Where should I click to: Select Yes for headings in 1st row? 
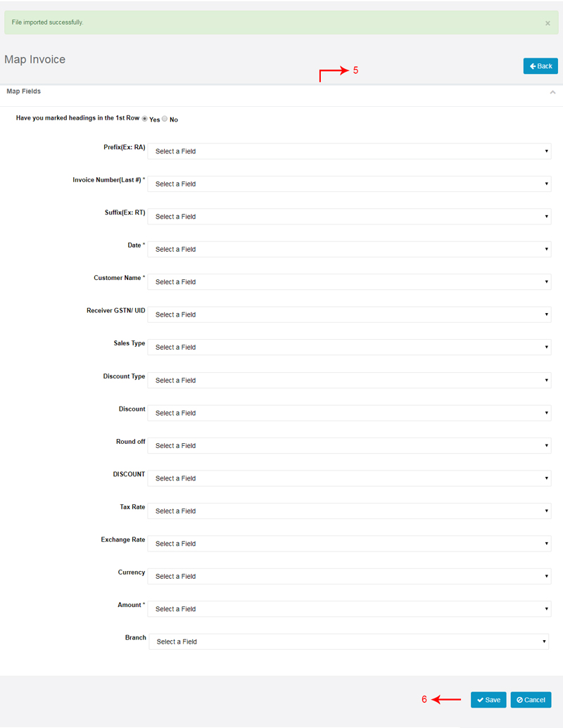pyautogui.click(x=144, y=119)
